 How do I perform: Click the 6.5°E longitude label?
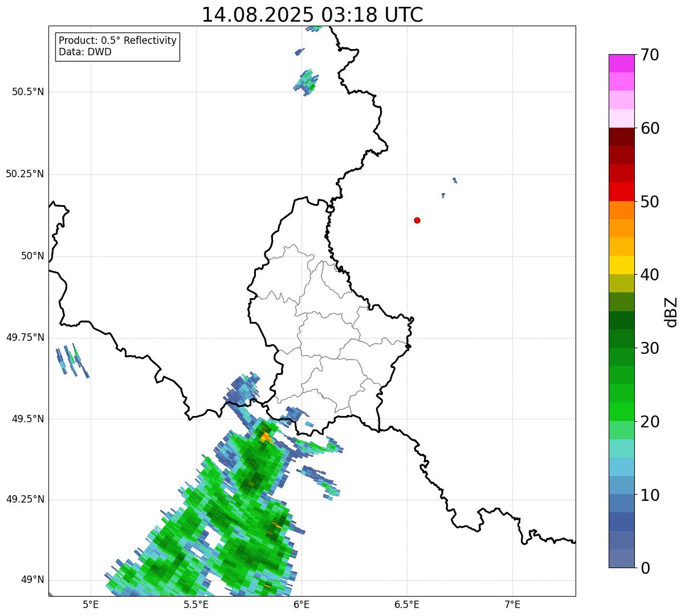tap(407, 605)
